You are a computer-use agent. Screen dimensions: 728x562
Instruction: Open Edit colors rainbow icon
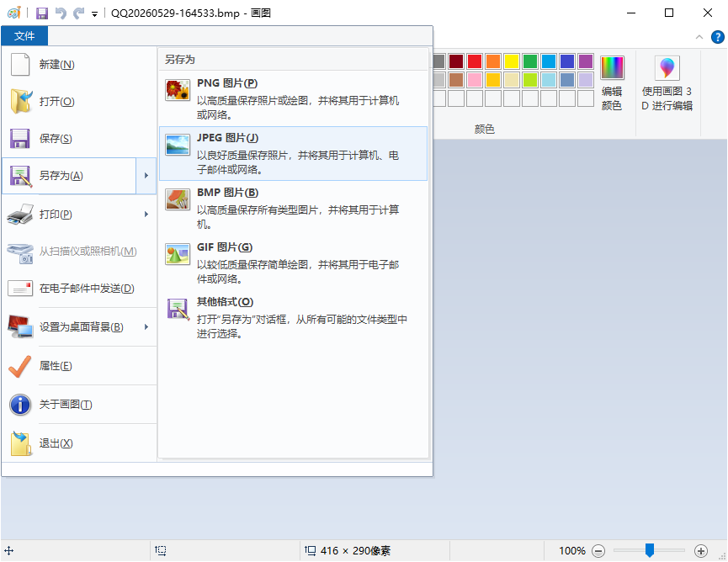pyautogui.click(x=612, y=68)
